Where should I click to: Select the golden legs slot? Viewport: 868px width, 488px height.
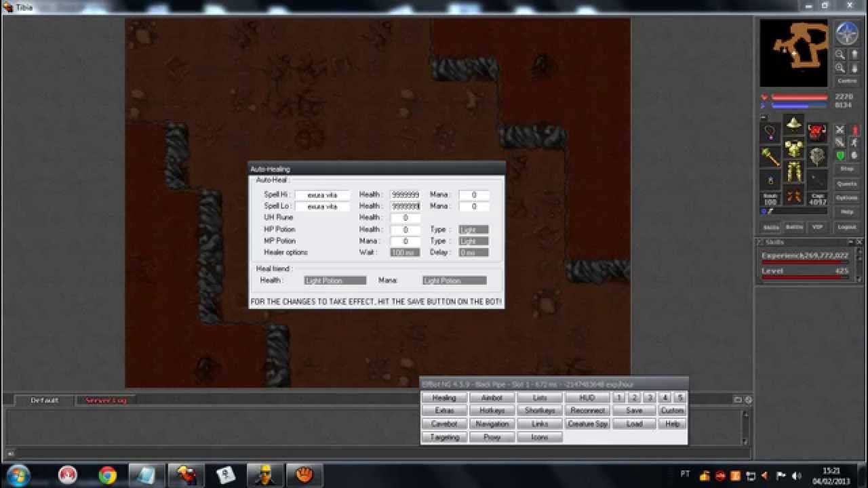(x=794, y=172)
